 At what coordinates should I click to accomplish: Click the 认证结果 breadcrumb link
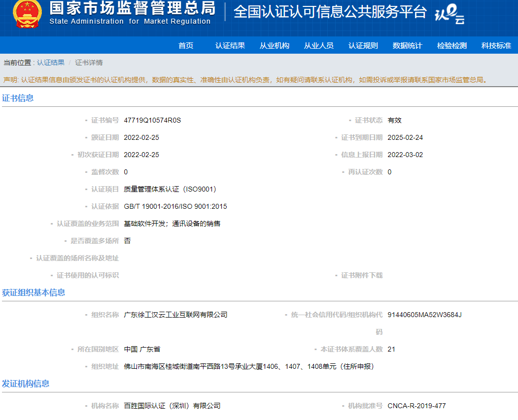pyautogui.click(x=51, y=63)
